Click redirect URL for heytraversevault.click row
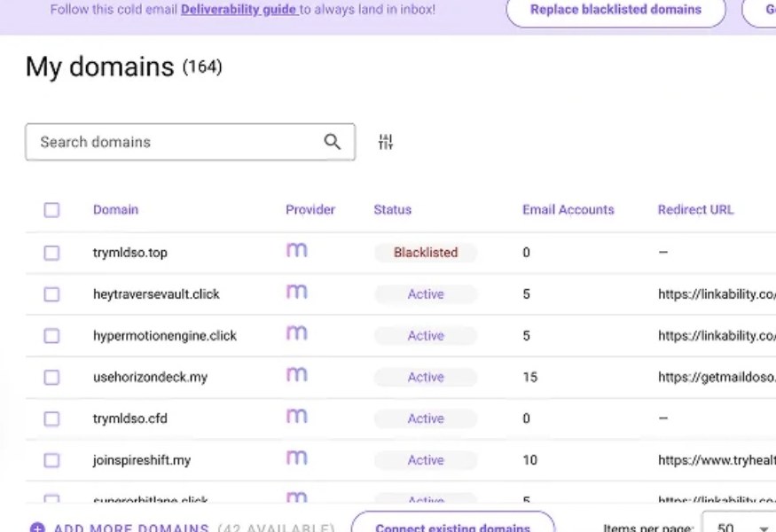The width and height of the screenshot is (776, 532). tap(717, 294)
